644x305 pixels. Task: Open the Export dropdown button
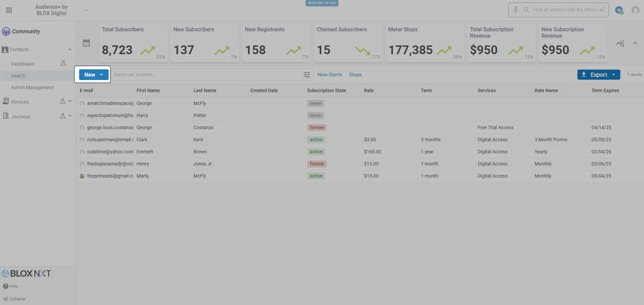[598, 75]
